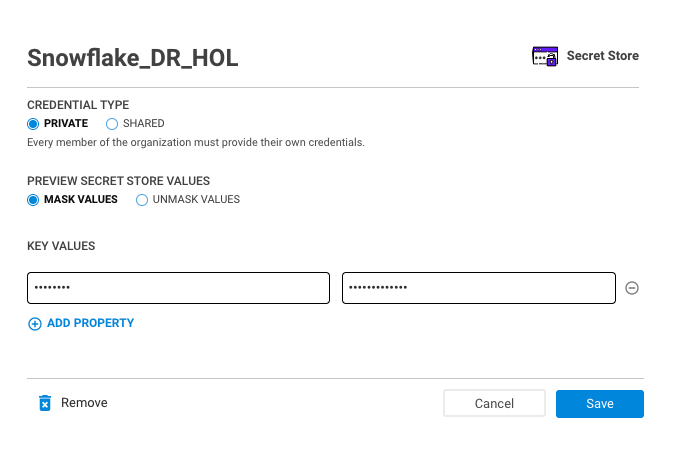Click the Snowflake_DR_HOL title heading
The height and width of the screenshot is (458, 697).
pos(132,58)
